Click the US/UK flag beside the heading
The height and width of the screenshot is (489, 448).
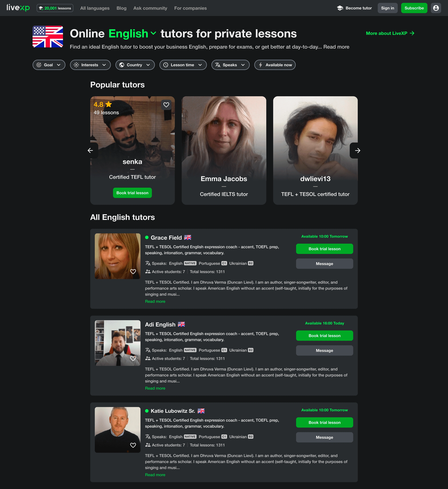[x=48, y=37]
